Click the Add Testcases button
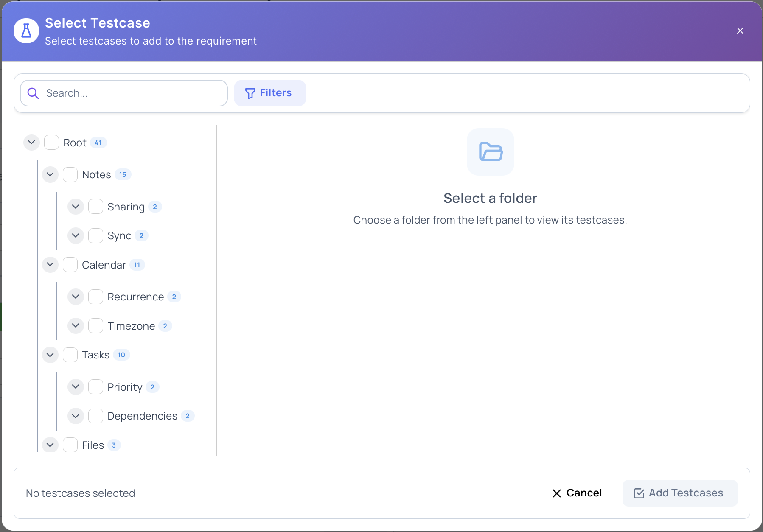The width and height of the screenshot is (763, 532). coord(679,493)
